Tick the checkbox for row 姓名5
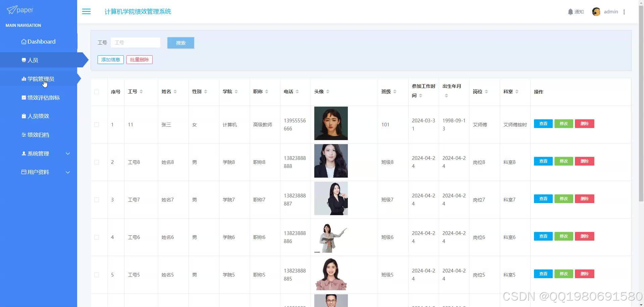 pos(97,275)
